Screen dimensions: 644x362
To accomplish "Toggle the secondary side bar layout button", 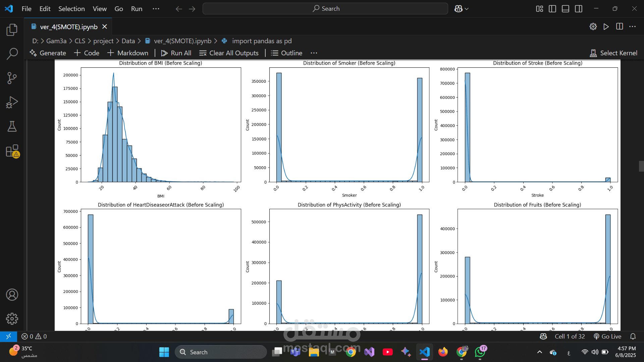I will [x=579, y=9].
